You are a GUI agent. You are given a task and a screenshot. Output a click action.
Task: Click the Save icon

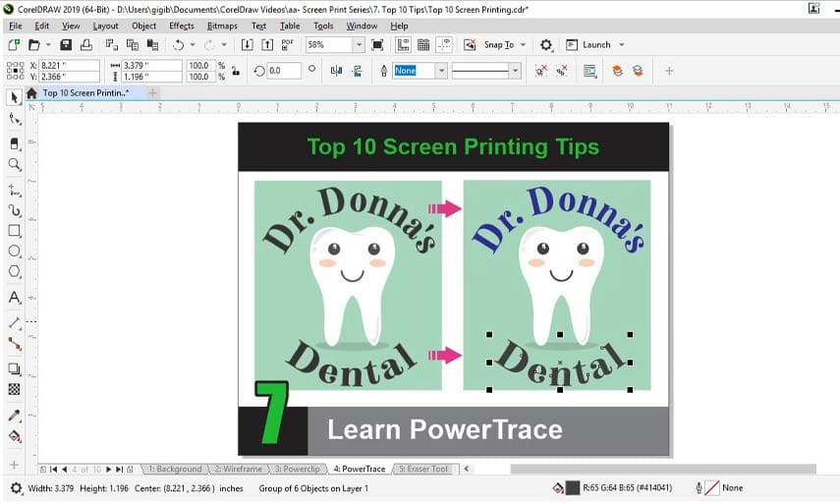click(66, 45)
